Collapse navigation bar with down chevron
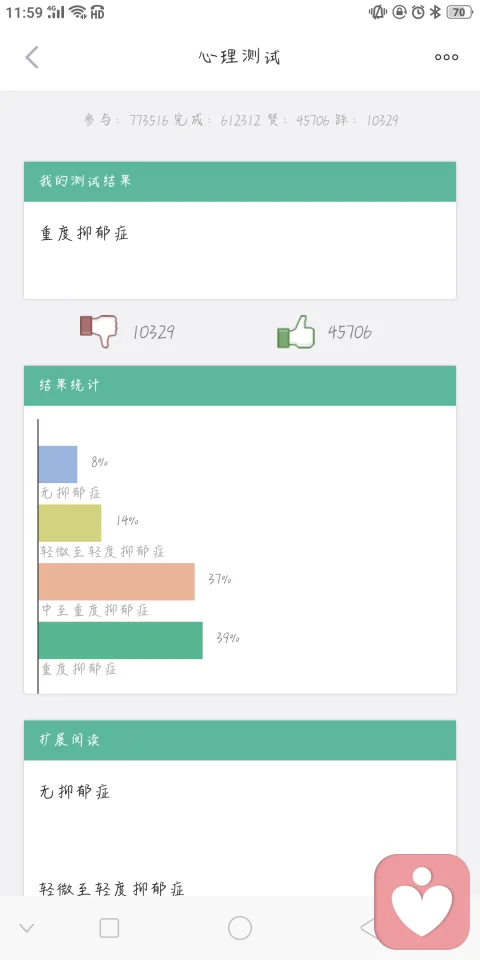The width and height of the screenshot is (480, 960). 26,928
